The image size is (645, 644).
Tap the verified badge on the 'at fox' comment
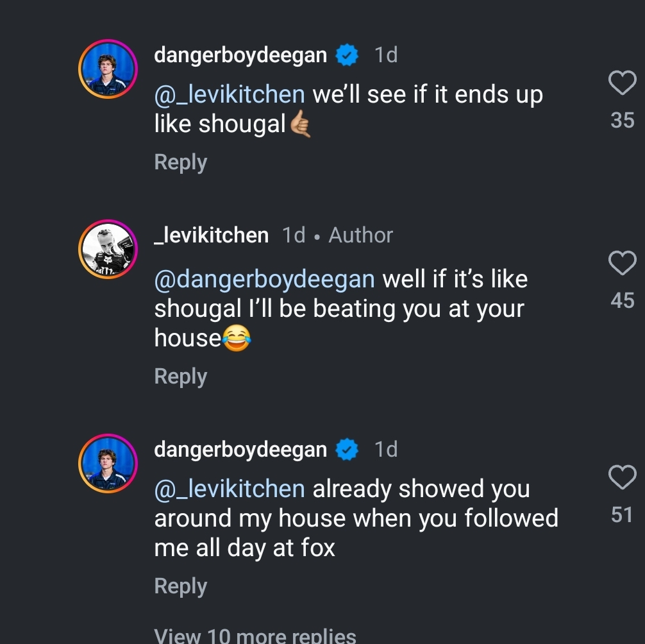coord(348,450)
